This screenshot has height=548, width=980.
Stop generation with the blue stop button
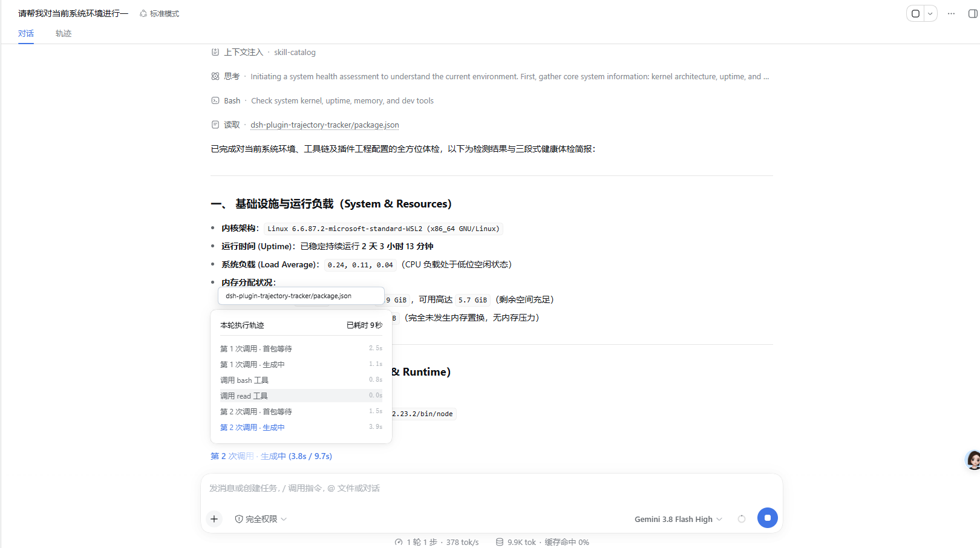[x=767, y=518]
